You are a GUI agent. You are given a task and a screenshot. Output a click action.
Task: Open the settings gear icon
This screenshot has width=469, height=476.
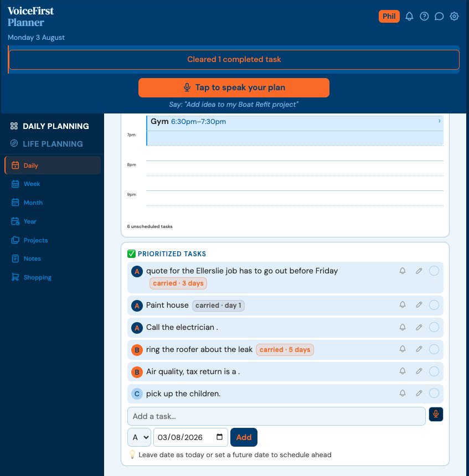454,17
